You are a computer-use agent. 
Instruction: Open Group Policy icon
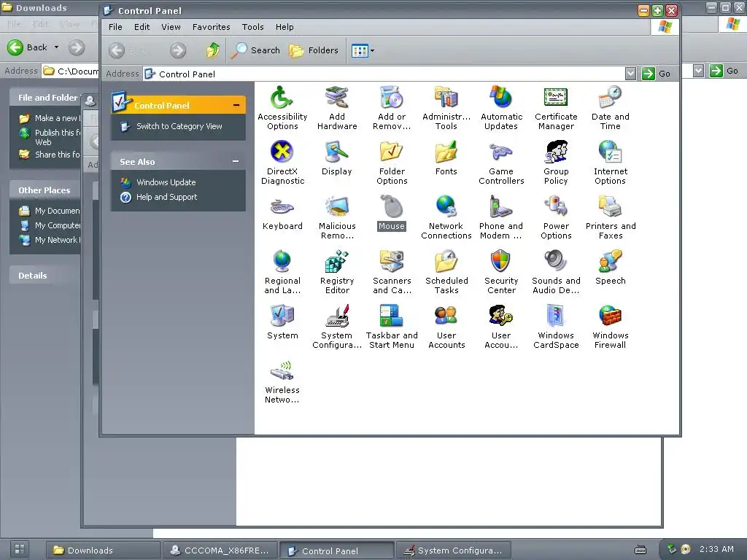pos(556,163)
